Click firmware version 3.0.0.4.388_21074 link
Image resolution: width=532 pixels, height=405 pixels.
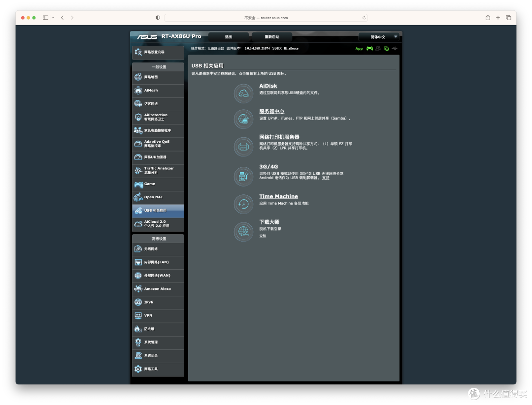[257, 48]
